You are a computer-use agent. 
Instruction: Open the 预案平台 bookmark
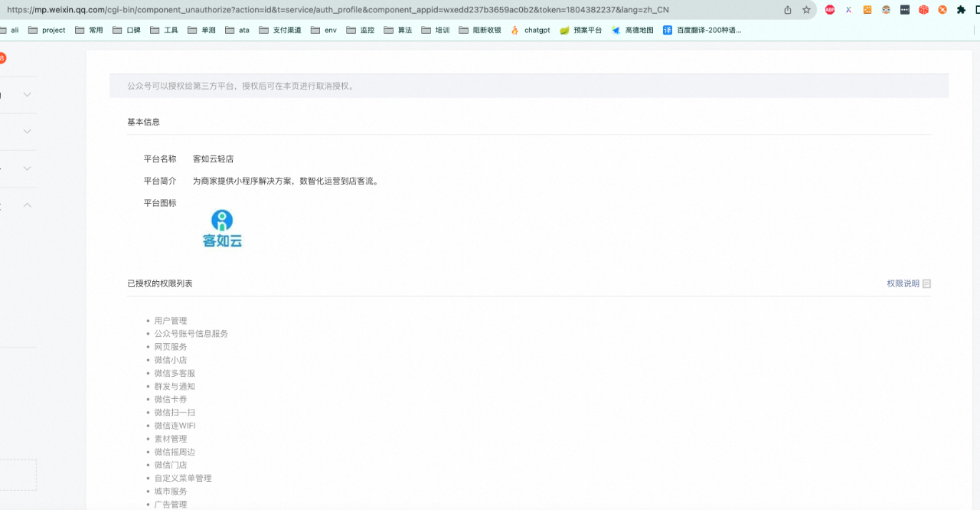(580, 31)
